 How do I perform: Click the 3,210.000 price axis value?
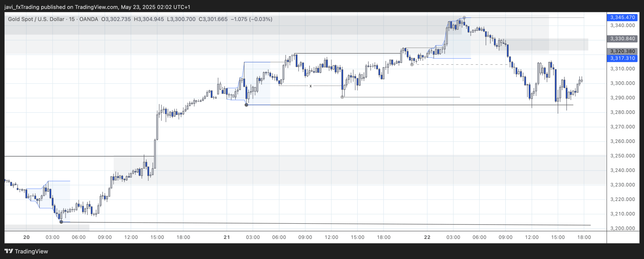click(x=623, y=214)
